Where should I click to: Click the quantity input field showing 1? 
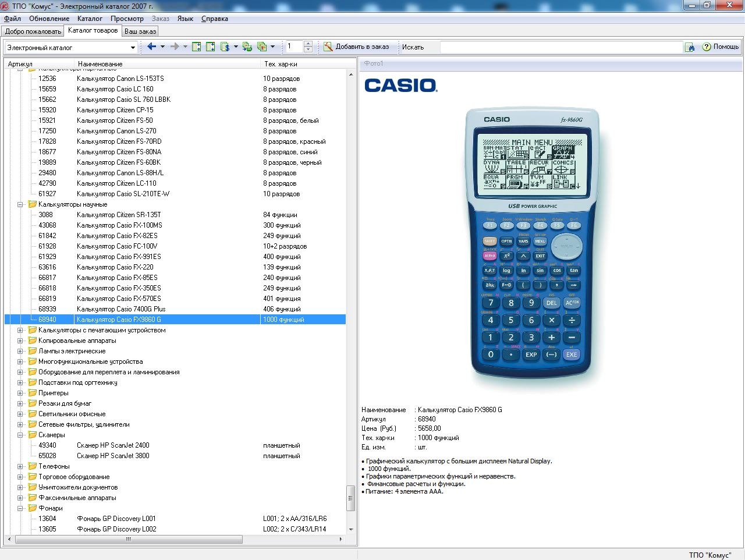(294, 47)
